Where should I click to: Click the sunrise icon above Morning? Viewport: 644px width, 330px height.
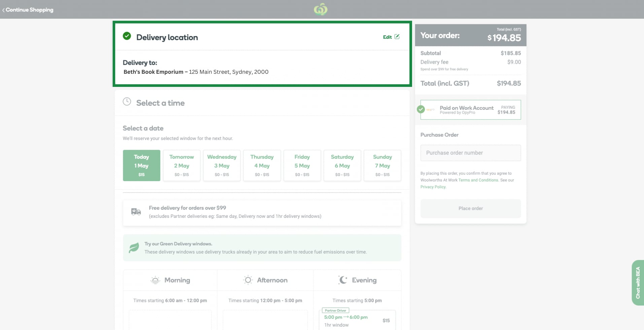(x=155, y=280)
